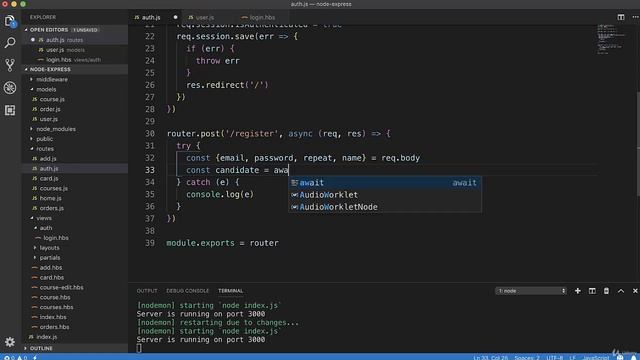Maximize the panel with chevron-up icon
The height and width of the screenshot is (360, 640).
coord(621,291)
